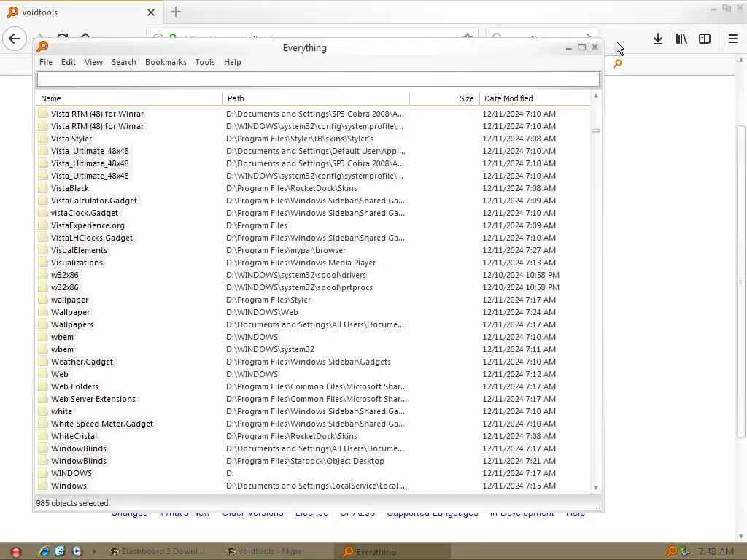The height and width of the screenshot is (560, 747).
Task: Open the browser downloads arrow icon
Action: pyautogui.click(x=658, y=39)
